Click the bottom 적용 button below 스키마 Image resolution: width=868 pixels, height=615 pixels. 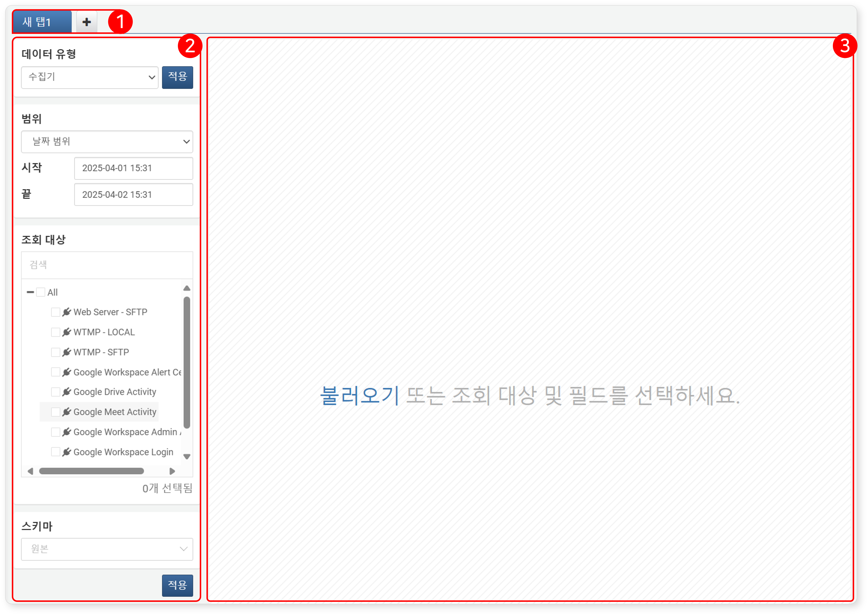178,586
